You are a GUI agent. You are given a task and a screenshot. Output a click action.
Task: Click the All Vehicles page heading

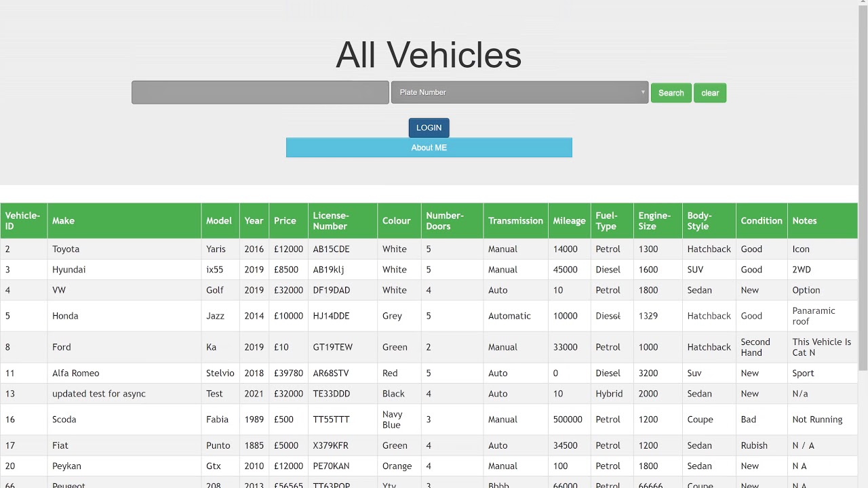429,54
